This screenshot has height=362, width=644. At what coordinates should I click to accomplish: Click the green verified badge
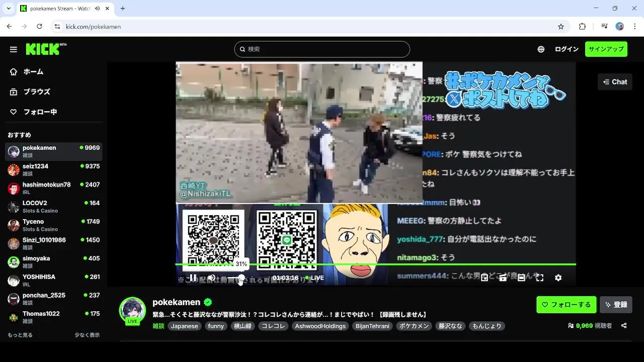click(208, 302)
